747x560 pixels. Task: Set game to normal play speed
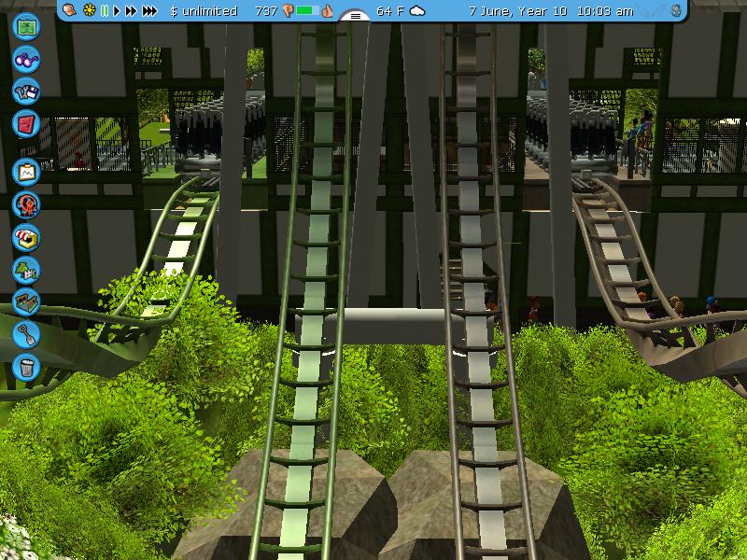[116, 10]
